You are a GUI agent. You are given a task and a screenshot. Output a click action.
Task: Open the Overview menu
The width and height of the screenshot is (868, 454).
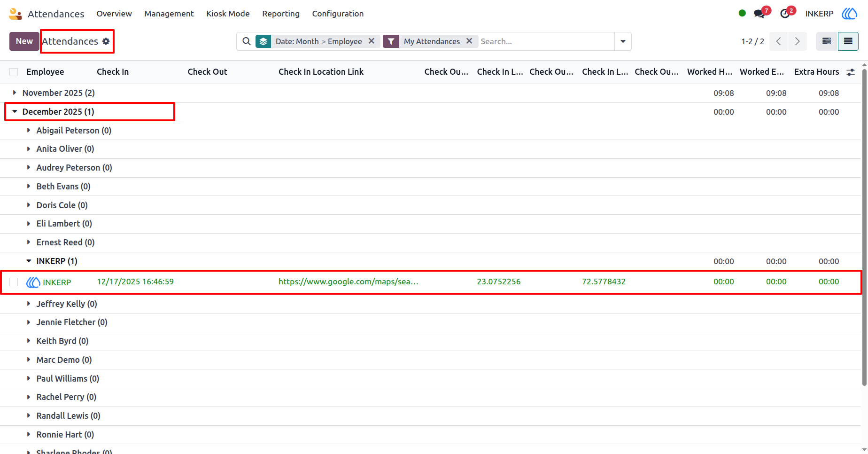pyautogui.click(x=114, y=14)
